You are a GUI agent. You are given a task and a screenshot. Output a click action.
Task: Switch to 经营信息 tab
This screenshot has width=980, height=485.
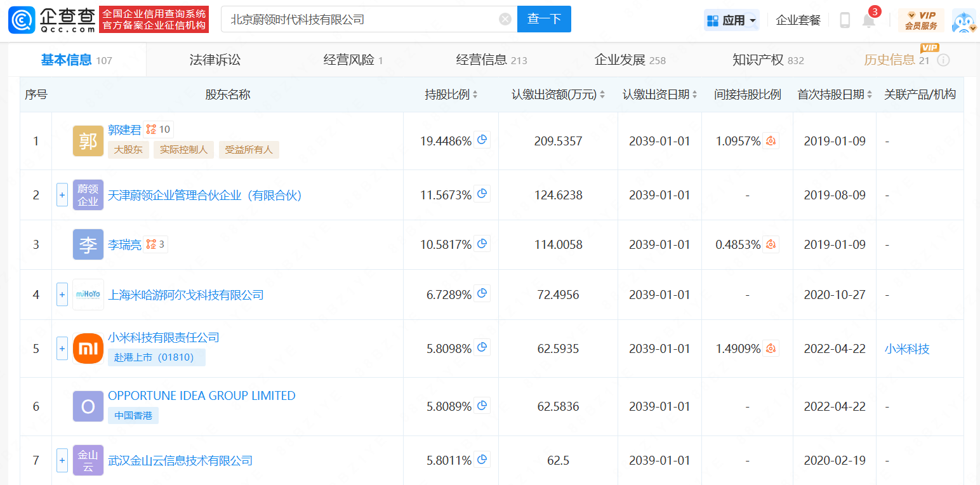click(491, 60)
